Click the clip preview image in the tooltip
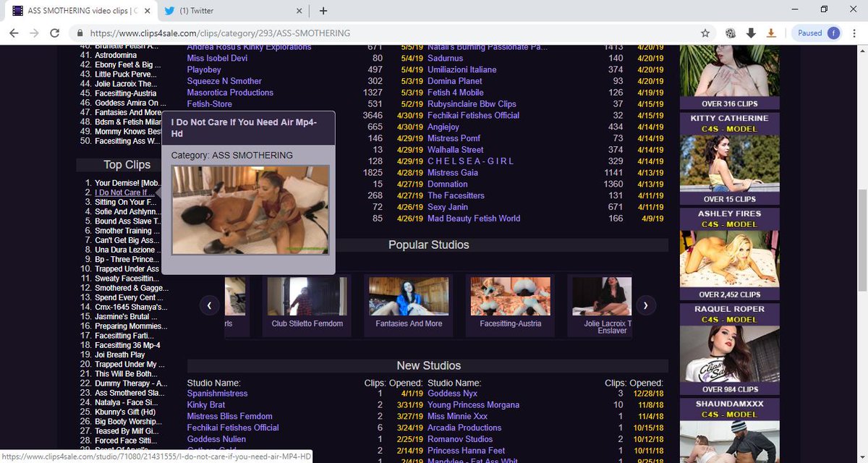This screenshot has width=868, height=463. coord(250,209)
